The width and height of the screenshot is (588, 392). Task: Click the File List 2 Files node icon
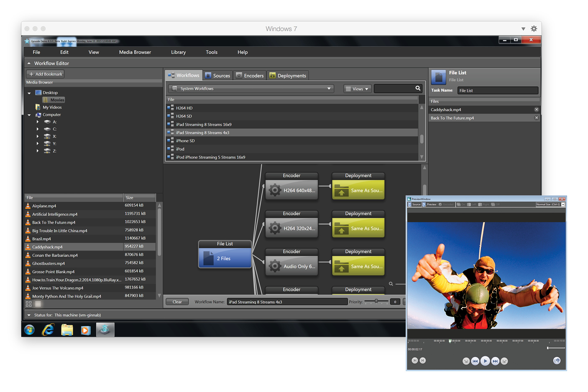208,259
